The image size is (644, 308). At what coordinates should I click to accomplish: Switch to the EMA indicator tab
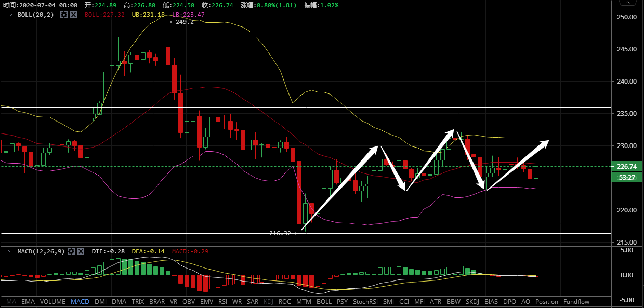[28, 301]
